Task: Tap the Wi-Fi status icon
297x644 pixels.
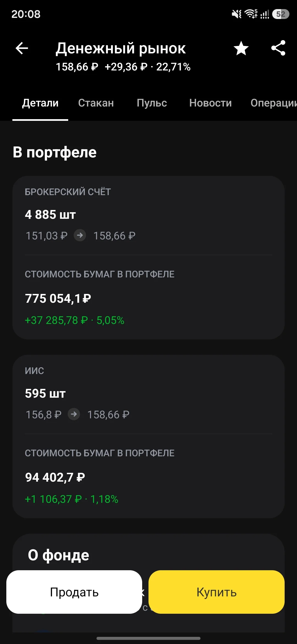Action: pyautogui.click(x=251, y=14)
